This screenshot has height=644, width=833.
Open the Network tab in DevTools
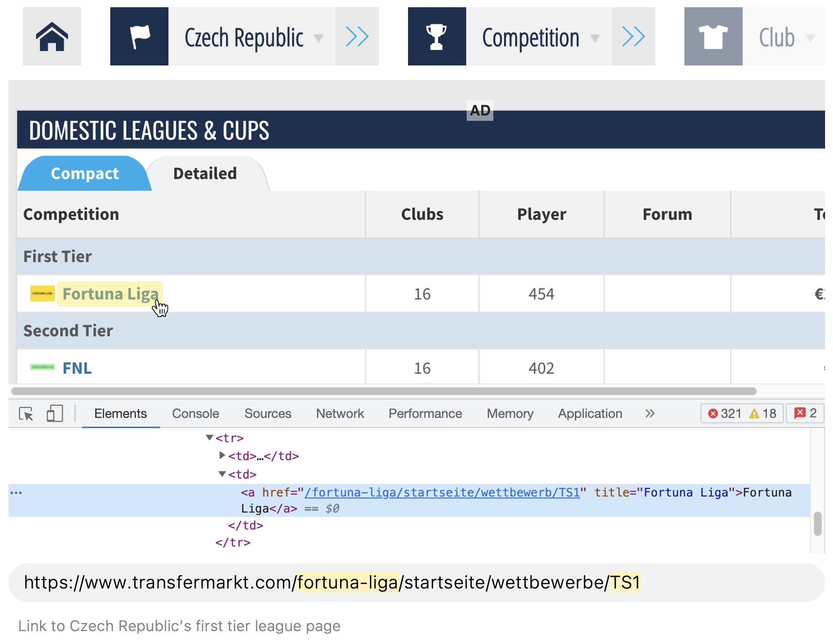click(340, 414)
